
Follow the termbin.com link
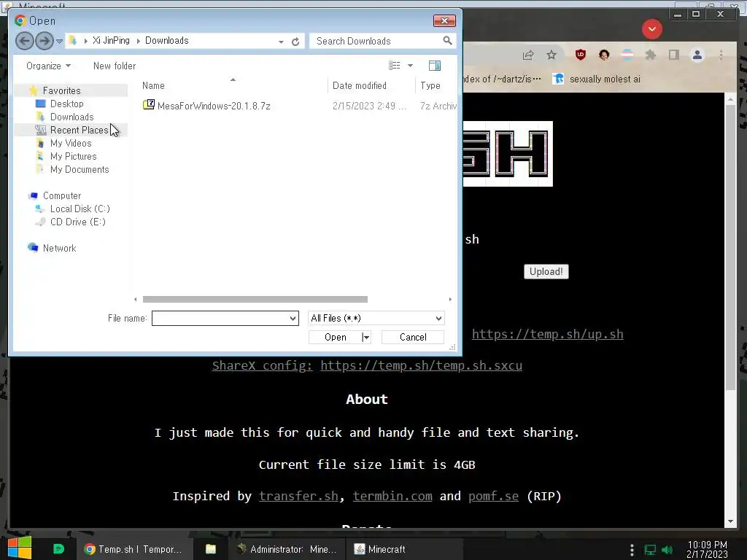[x=392, y=496]
